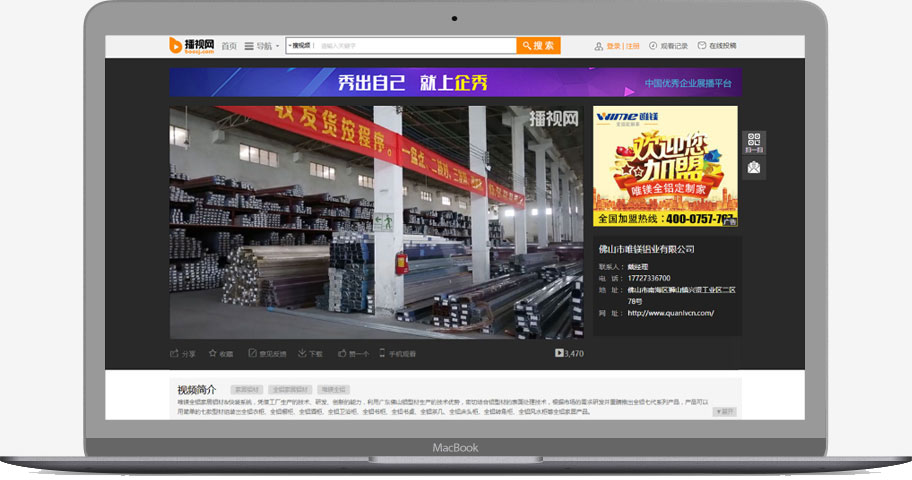Go to the 首页 home menu item
The height and width of the screenshot is (480, 912).
[x=229, y=46]
